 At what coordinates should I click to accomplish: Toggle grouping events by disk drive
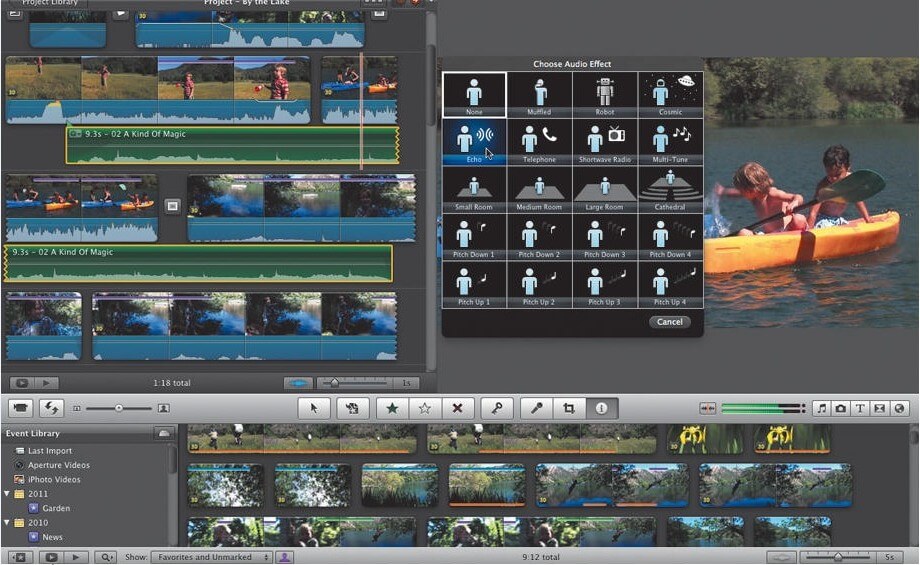[x=164, y=433]
